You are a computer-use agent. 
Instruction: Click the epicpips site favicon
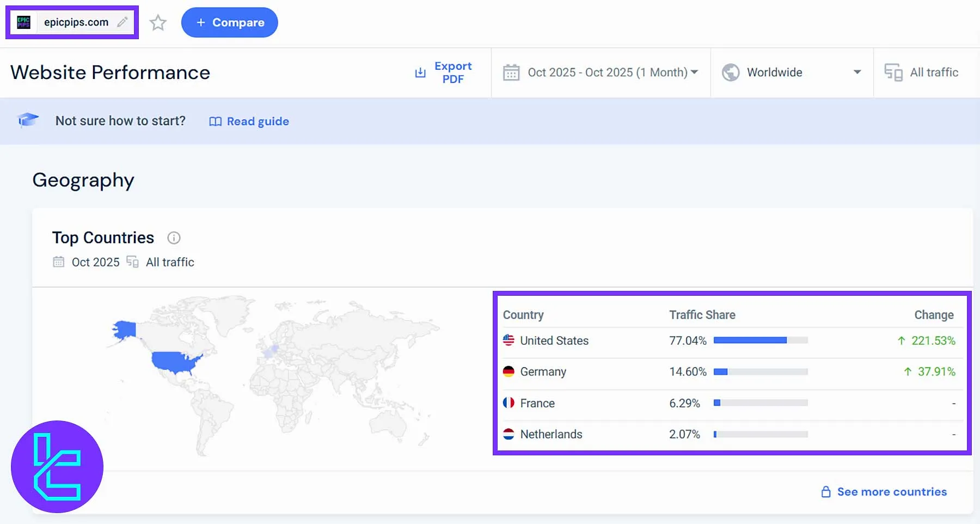pyautogui.click(x=24, y=22)
